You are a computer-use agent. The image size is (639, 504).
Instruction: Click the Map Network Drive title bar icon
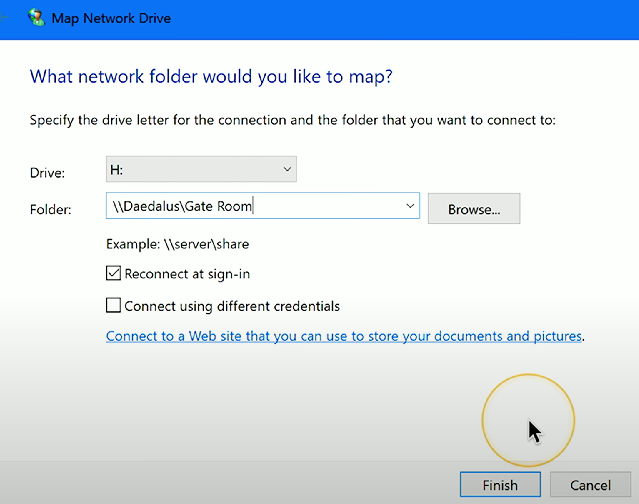[36, 17]
